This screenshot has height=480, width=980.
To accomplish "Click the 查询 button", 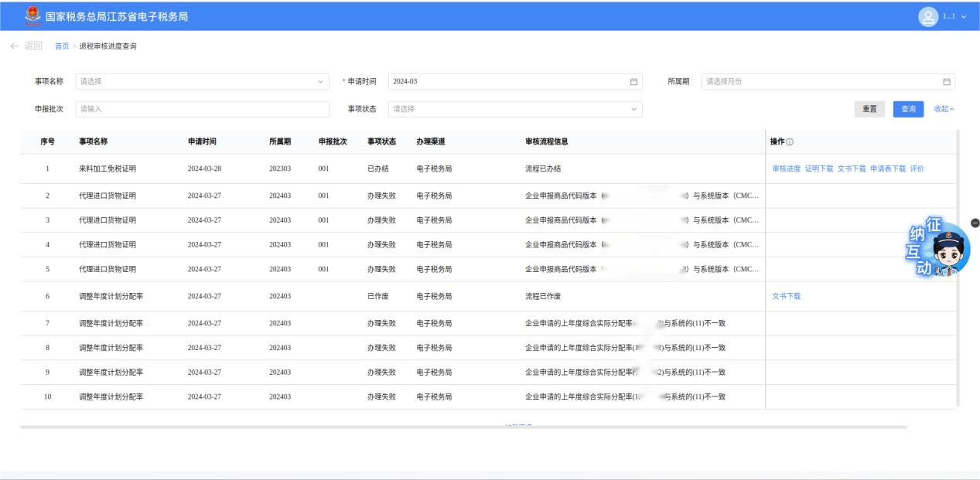I will click(908, 109).
